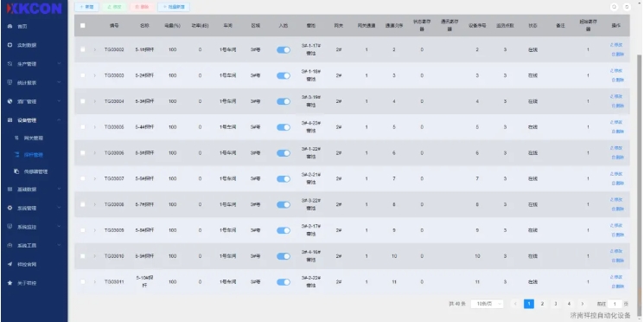Select page 1 in the pagination
644x322 pixels.
(529, 304)
